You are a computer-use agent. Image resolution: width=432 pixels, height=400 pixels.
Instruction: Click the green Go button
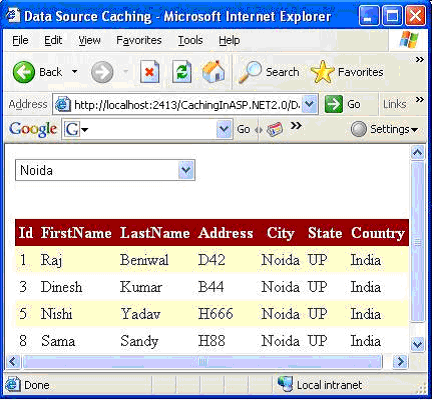[x=343, y=104]
